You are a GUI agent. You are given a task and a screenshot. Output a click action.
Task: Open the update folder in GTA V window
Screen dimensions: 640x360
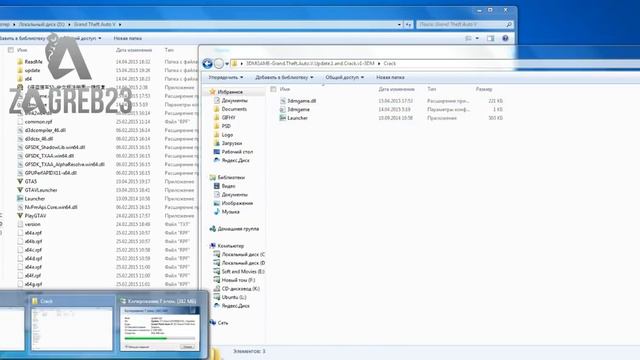(32, 70)
